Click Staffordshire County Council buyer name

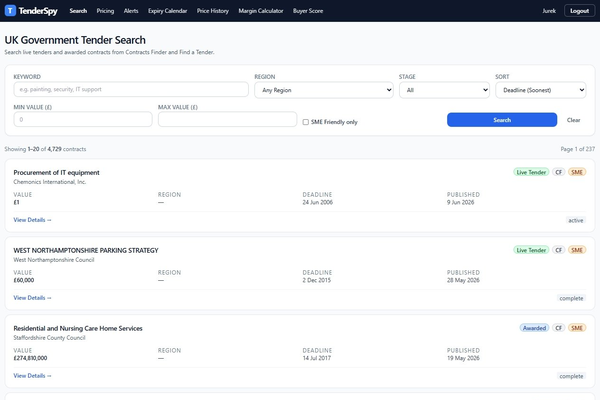coord(49,338)
